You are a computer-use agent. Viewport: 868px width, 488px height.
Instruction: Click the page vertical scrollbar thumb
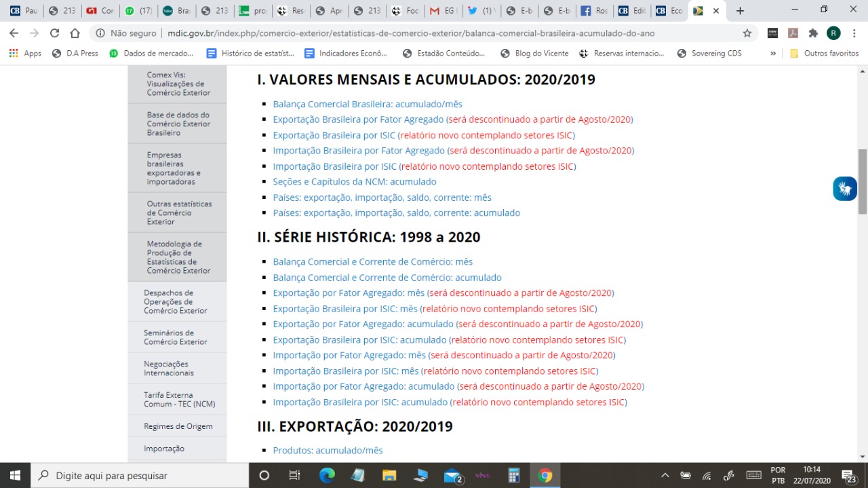(863, 182)
